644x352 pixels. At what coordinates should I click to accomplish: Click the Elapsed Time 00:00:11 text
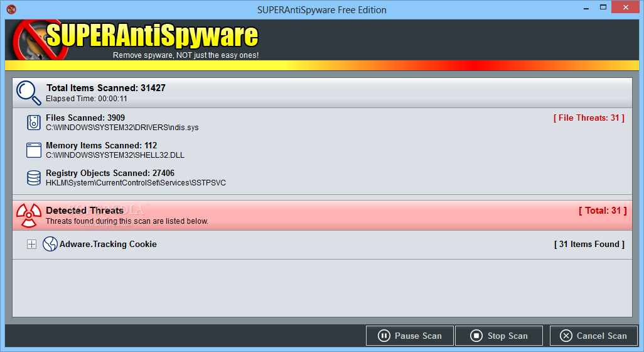pyautogui.click(x=87, y=99)
